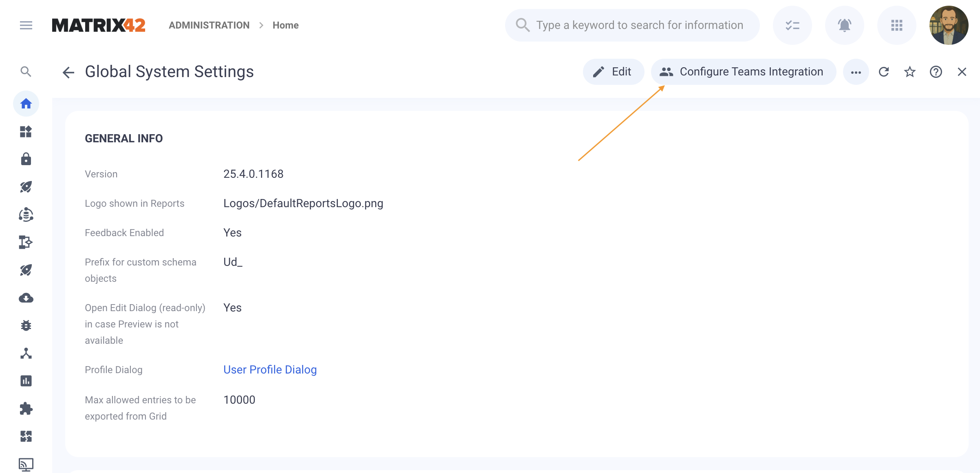Viewport: 980px width, 473px height.
Task: Select ADMINISTRATION in the breadcrumb
Action: 209,25
